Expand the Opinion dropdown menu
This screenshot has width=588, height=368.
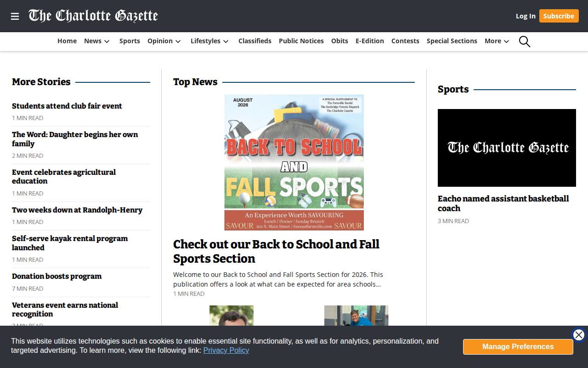point(164,41)
